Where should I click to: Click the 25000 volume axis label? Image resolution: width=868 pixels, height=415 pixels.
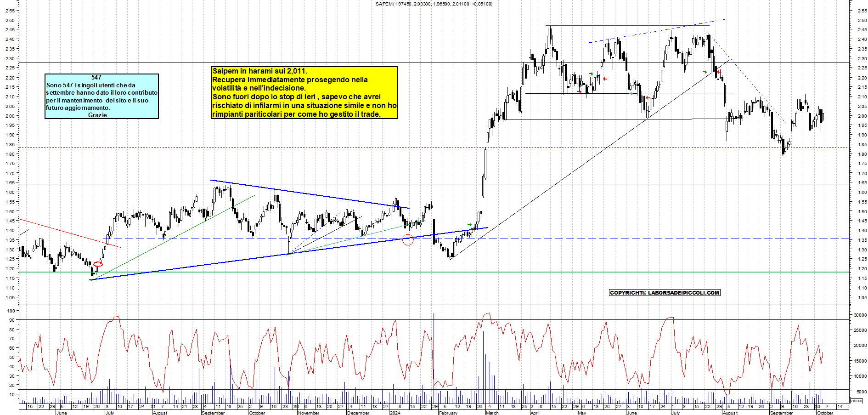coord(860,330)
